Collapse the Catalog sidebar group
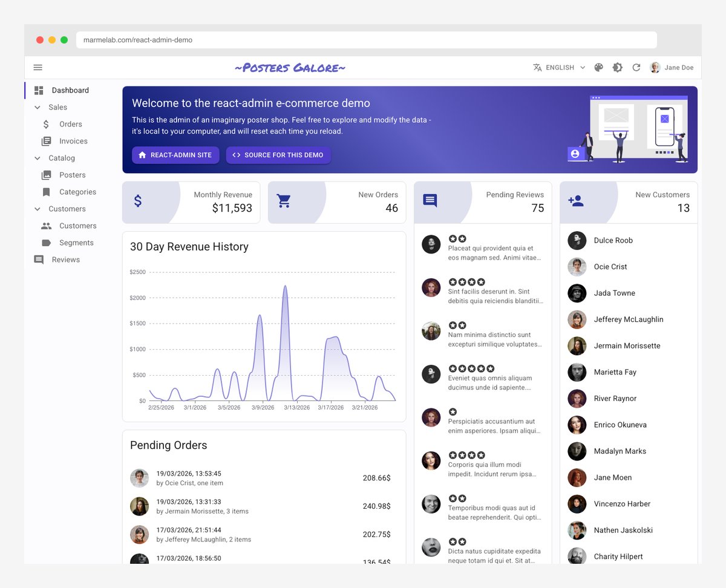726x588 pixels. [x=38, y=158]
